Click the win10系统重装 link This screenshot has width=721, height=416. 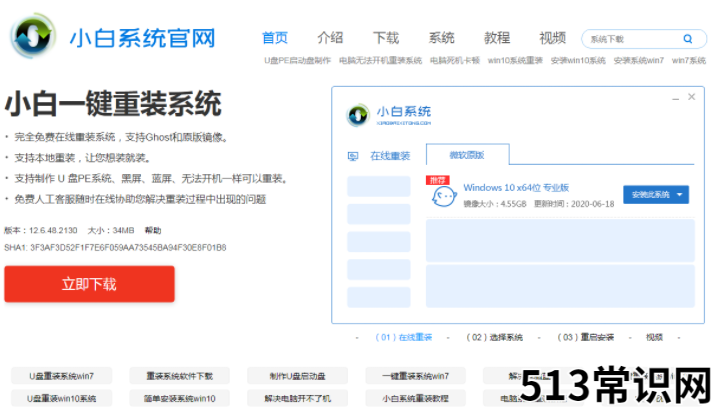[515, 61]
